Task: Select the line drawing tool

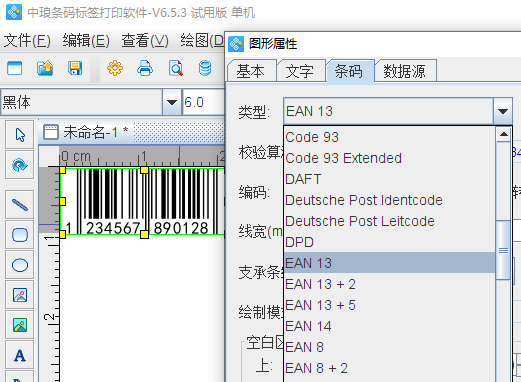Action: coord(20,205)
